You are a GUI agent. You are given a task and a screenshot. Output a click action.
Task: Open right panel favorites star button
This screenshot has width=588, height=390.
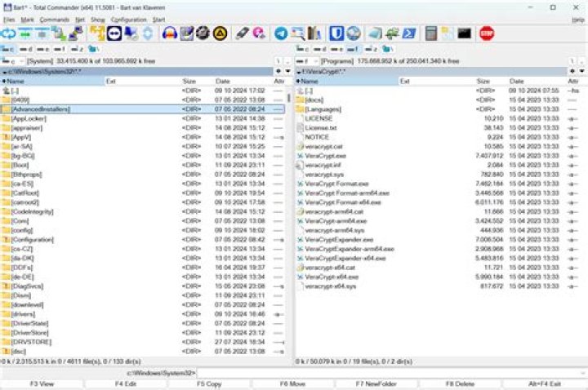click(x=572, y=71)
